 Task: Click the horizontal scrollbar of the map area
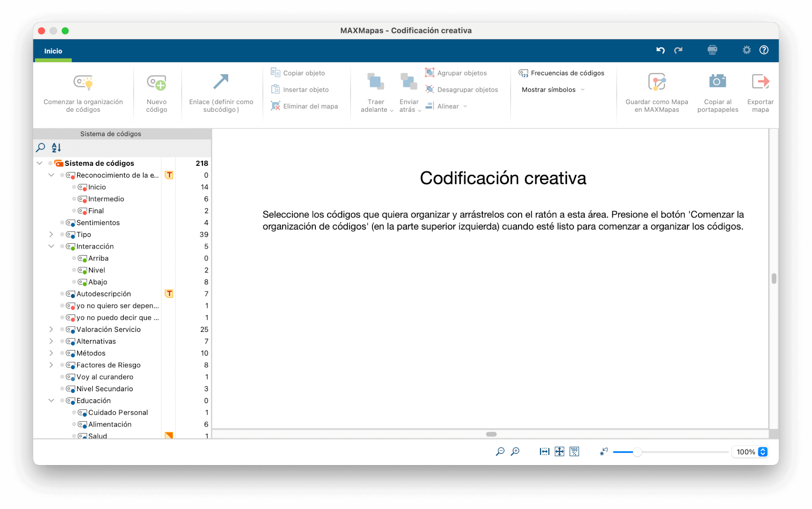(491, 434)
